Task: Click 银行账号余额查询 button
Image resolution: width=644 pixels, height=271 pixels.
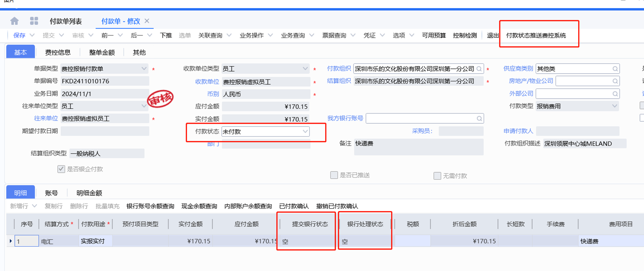Action: 150,206
